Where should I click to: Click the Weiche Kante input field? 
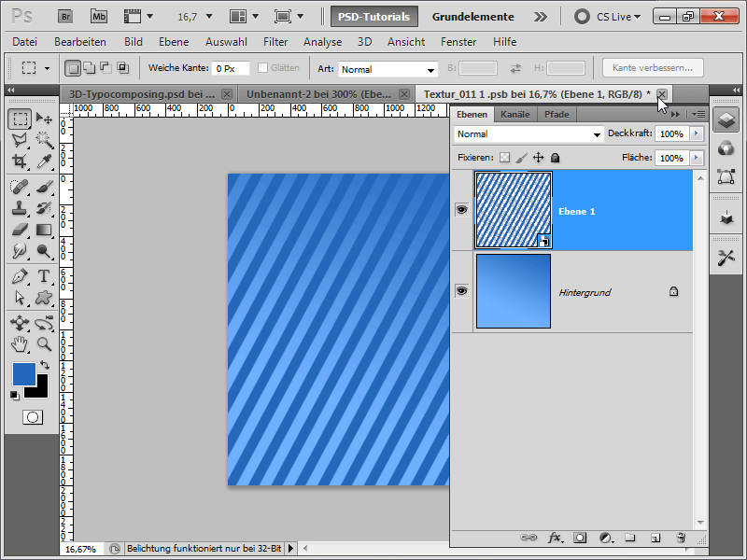(x=230, y=68)
